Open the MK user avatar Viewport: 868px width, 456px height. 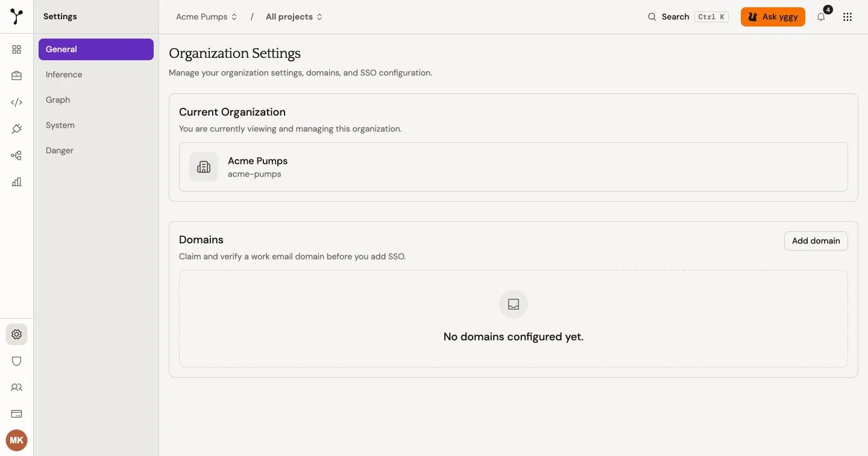point(16,440)
